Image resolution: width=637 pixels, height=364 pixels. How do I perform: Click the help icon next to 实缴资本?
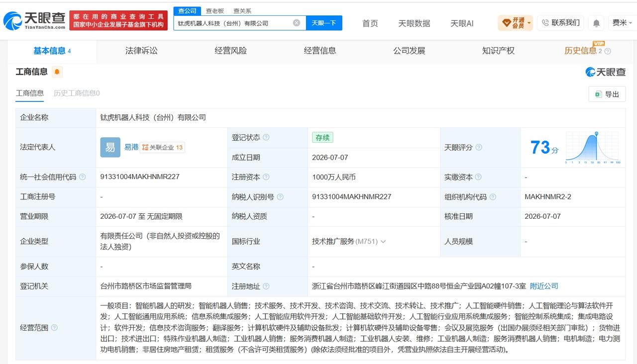(x=479, y=177)
